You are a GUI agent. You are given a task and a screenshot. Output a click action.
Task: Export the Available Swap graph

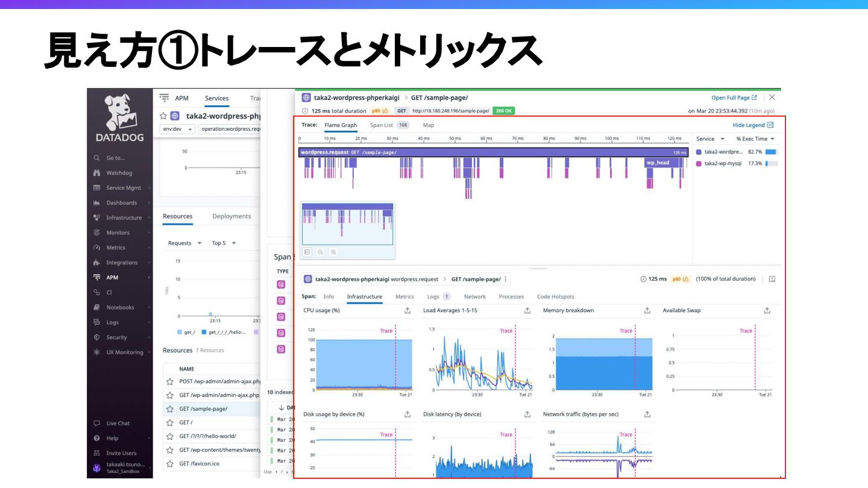767,311
